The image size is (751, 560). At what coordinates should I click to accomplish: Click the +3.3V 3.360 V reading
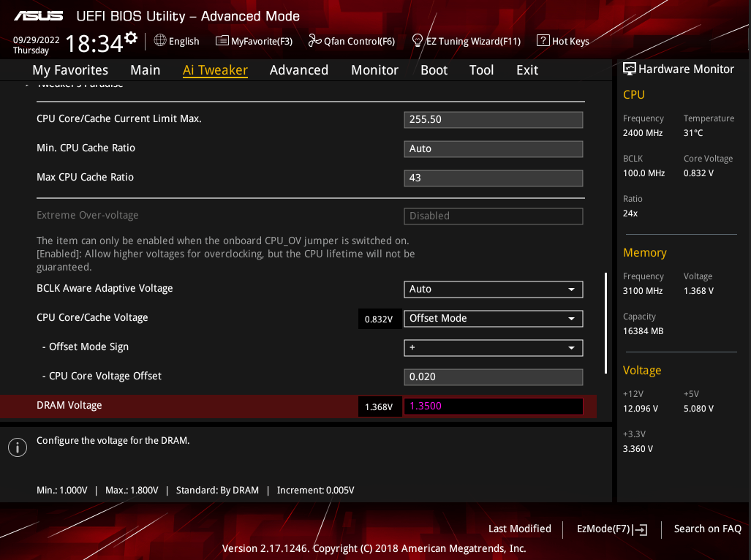click(x=638, y=449)
